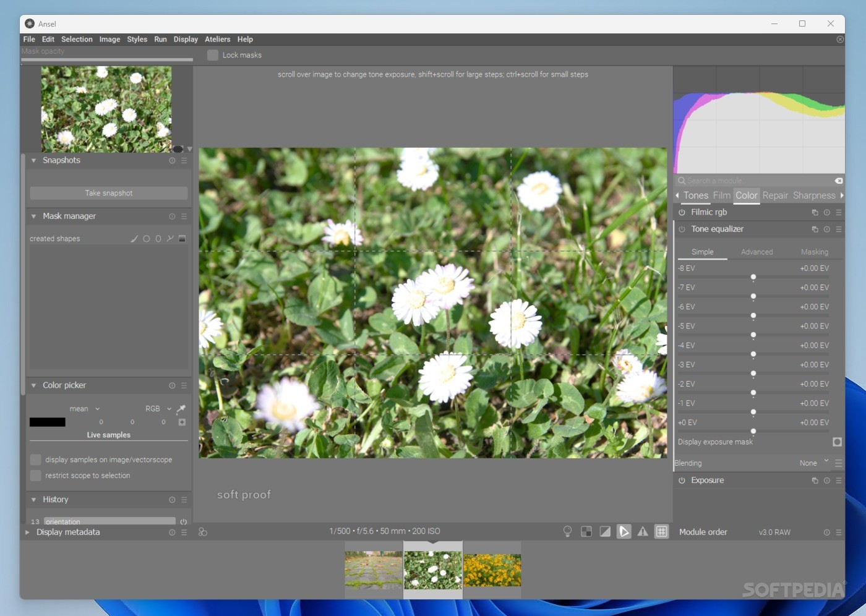
Task: Open the Display menu
Action: [x=186, y=39]
